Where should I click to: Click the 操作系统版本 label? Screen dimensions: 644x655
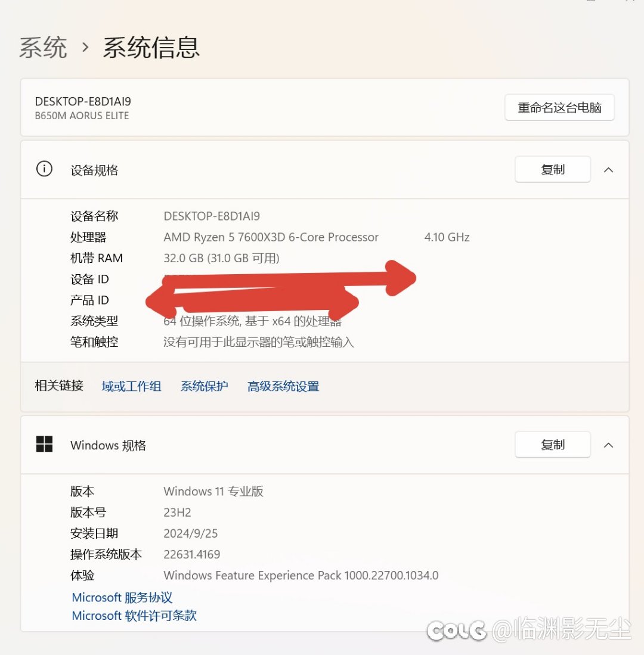point(106,554)
